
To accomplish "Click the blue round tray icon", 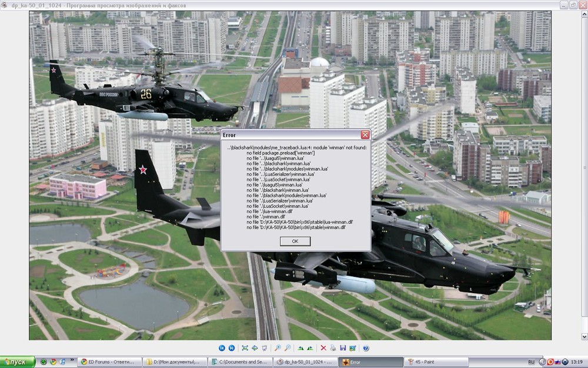I will (564, 362).
